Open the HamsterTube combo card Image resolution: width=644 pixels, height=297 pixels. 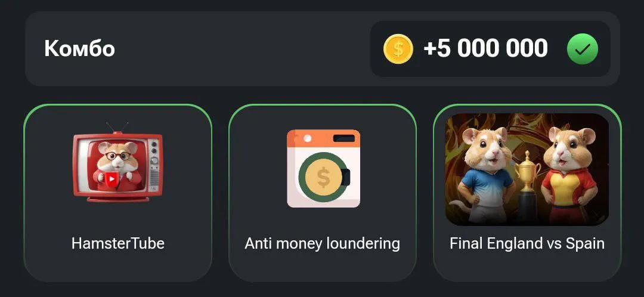point(118,193)
